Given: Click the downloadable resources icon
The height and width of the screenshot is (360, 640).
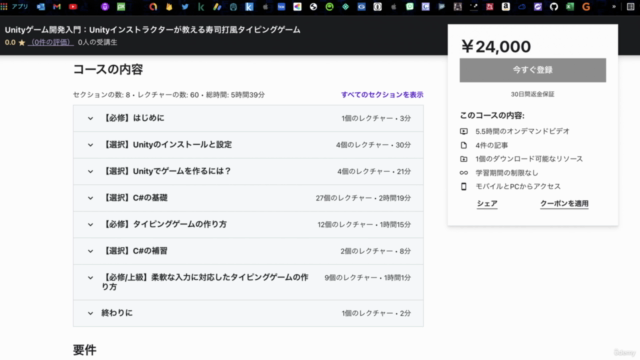Looking at the screenshot, I should pos(464,159).
